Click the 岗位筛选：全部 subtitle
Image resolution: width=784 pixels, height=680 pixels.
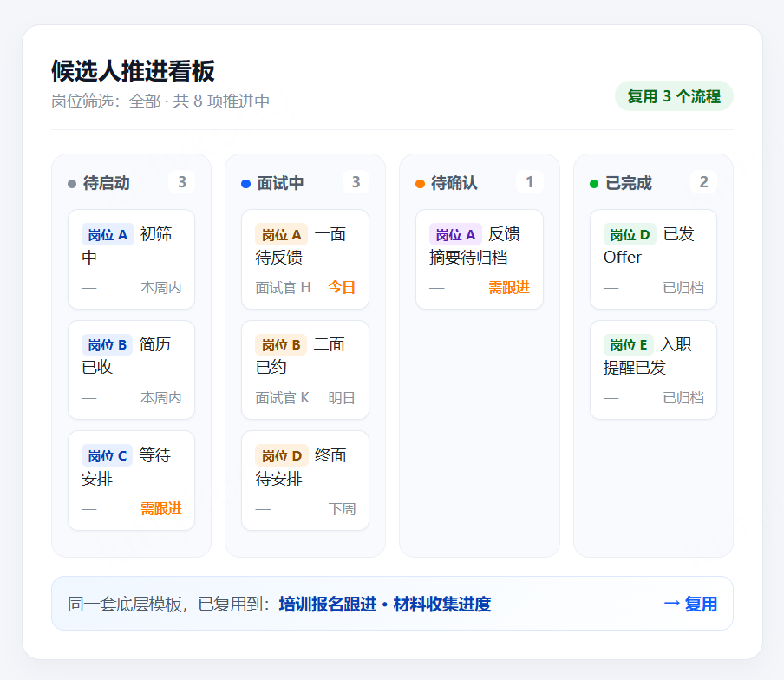106,101
